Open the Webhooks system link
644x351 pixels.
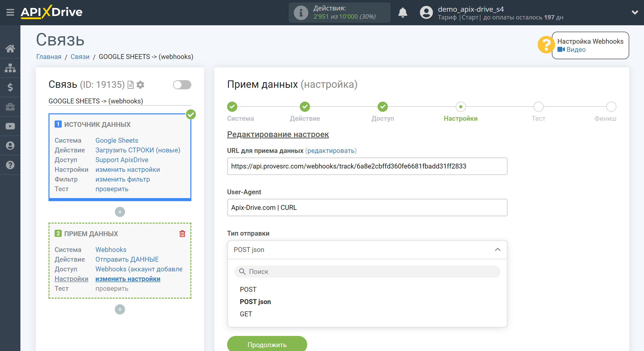111,250
